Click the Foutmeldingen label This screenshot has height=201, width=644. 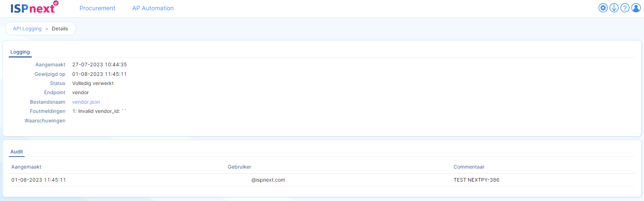(x=48, y=111)
